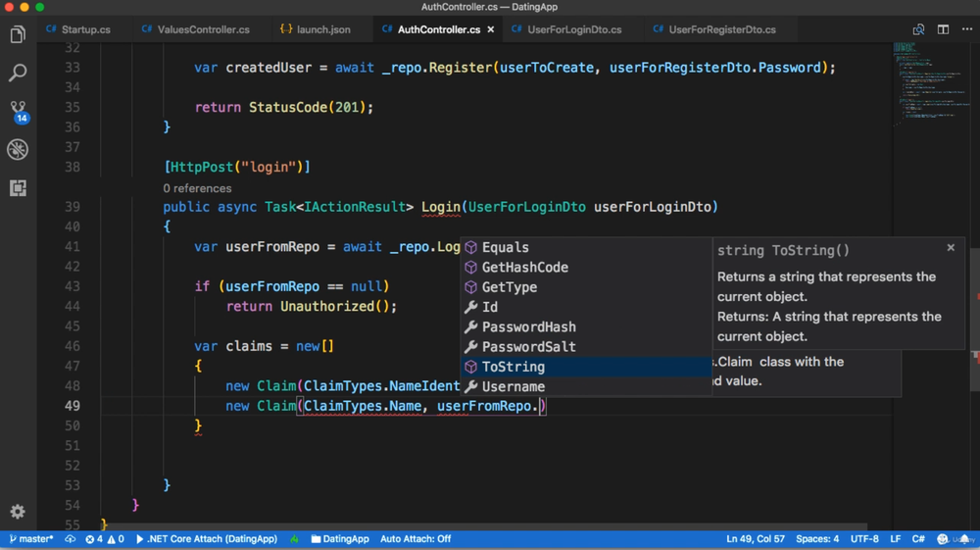Screen dimensions: 980x550
Task: Open the Search view in activity bar
Action: [x=18, y=73]
